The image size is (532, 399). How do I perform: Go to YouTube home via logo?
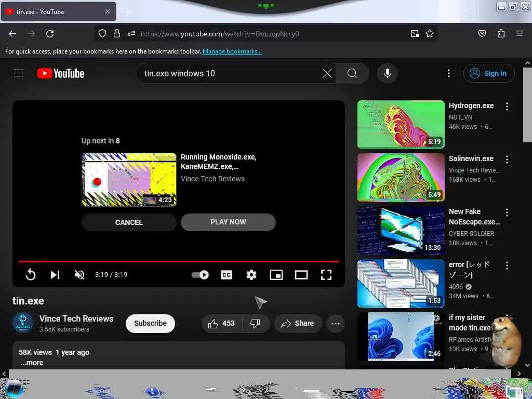point(61,73)
